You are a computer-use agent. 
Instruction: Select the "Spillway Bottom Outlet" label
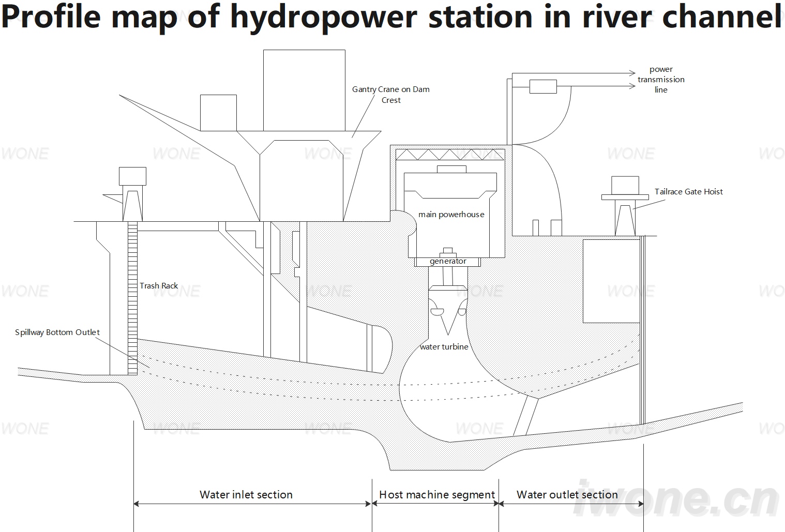click(x=57, y=332)
